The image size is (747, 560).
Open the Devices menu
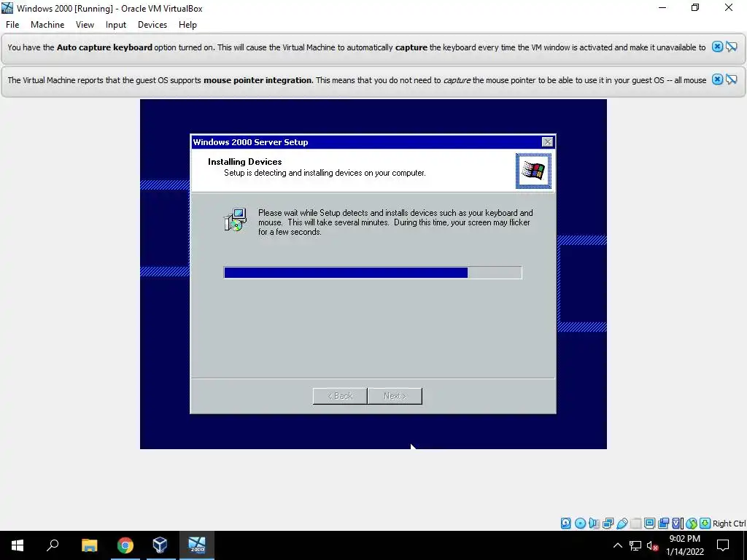(x=152, y=25)
